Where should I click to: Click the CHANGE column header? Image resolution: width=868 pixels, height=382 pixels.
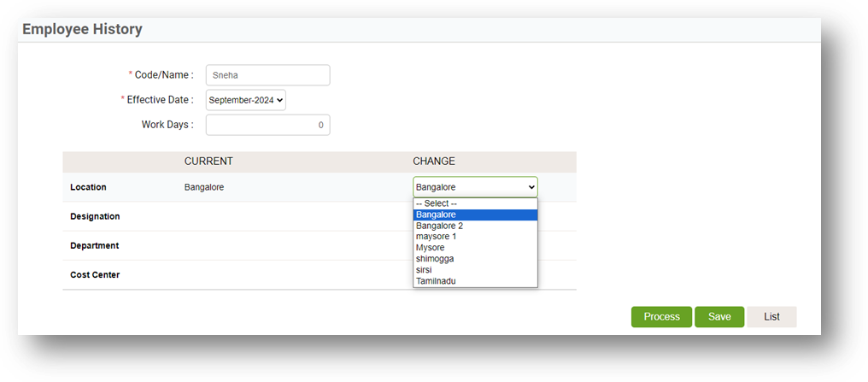pyautogui.click(x=434, y=162)
